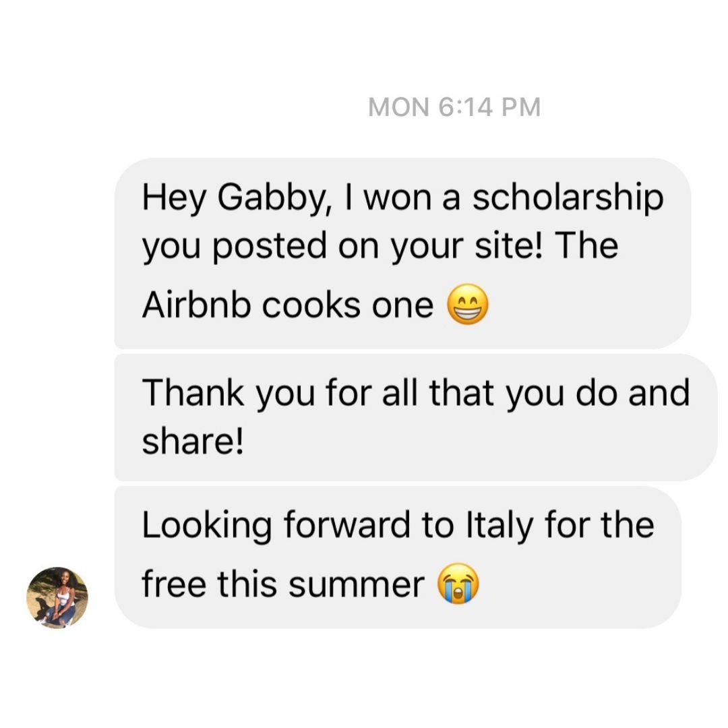Tap the grinning face emoji
Screen dimensions: 728x728
pos(468,304)
